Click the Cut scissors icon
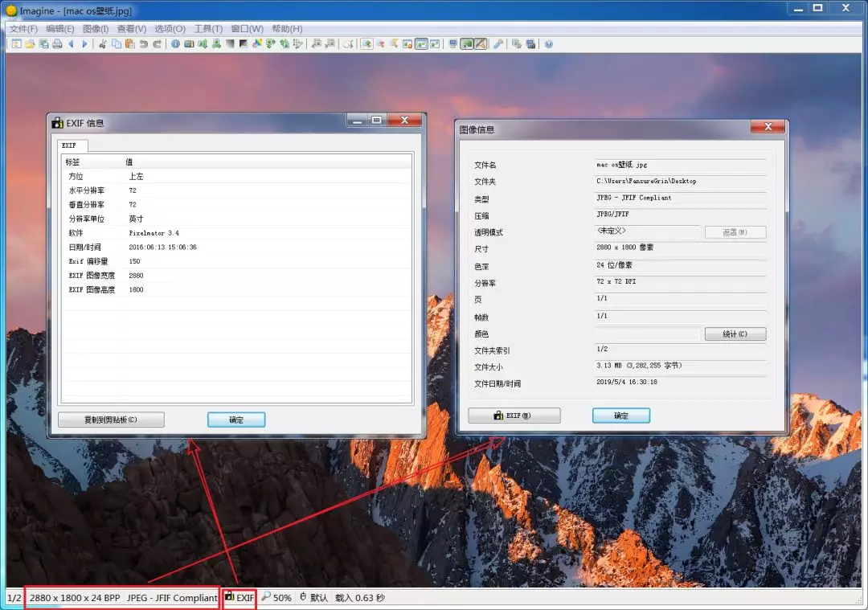868x610 pixels. 102,44
